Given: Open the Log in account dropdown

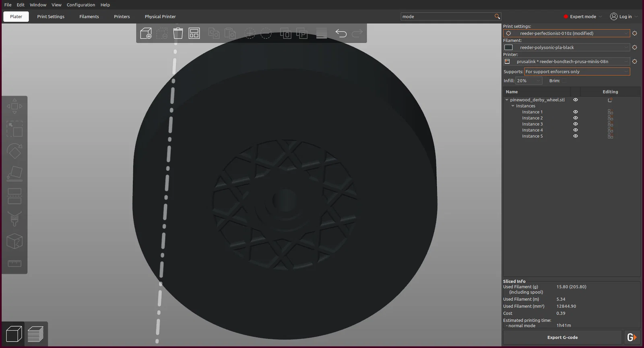Looking at the screenshot, I should click(x=624, y=17).
